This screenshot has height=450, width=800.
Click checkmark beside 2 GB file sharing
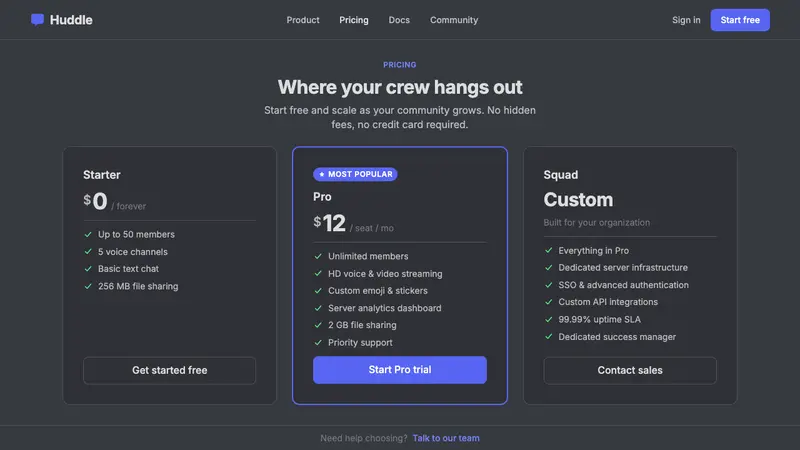click(318, 325)
